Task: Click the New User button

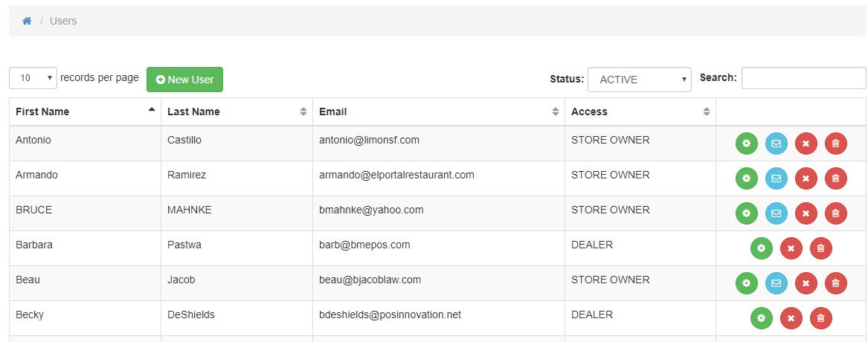Action: click(x=184, y=80)
